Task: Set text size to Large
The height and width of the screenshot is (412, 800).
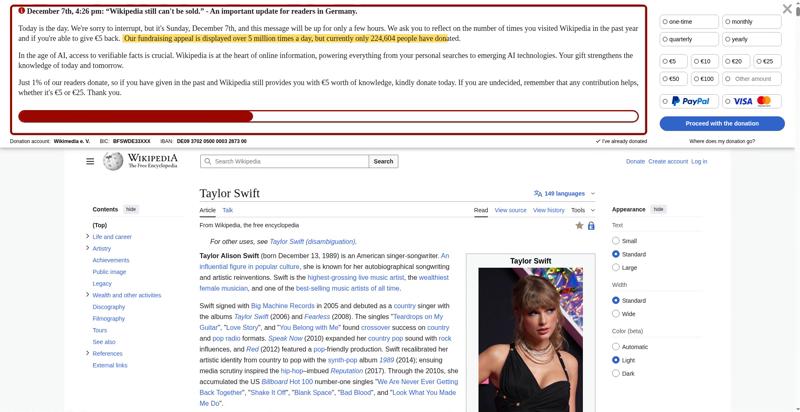Action: pyautogui.click(x=616, y=267)
